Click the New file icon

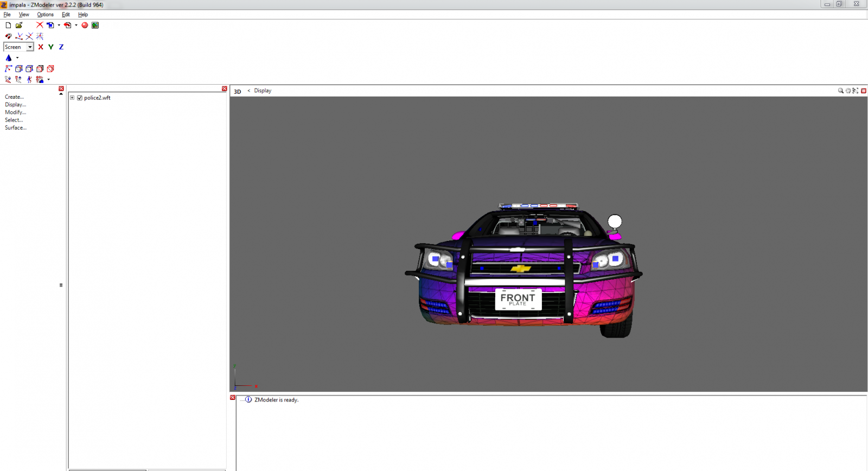click(x=8, y=26)
